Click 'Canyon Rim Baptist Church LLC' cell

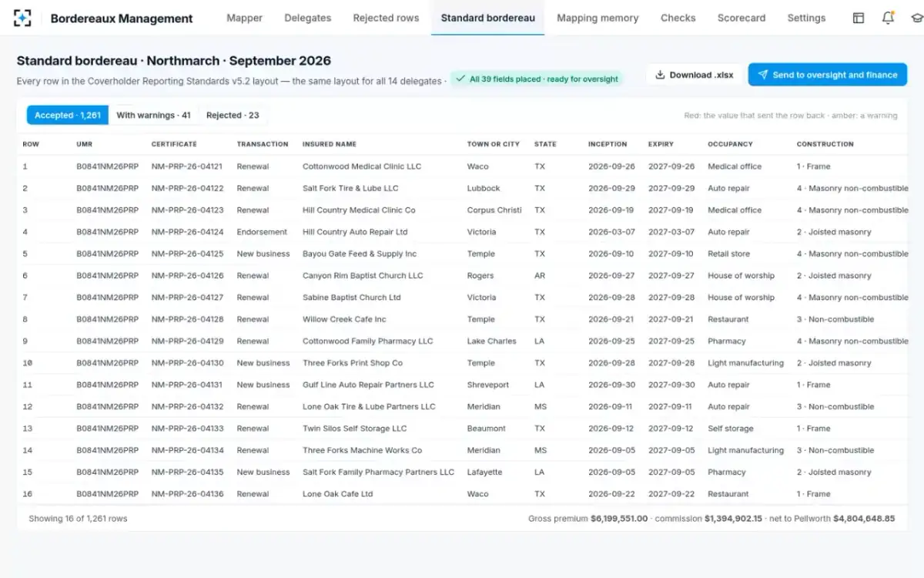click(363, 275)
